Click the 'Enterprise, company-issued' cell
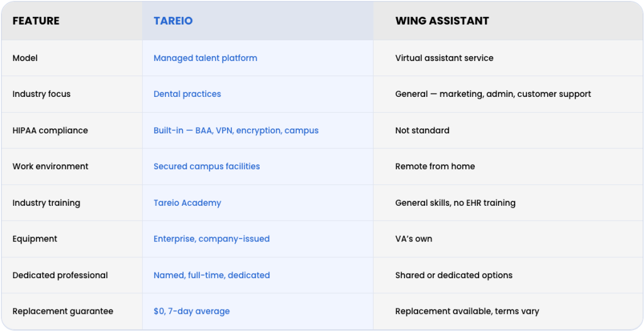Viewport: 644px width, 331px height. click(x=211, y=238)
